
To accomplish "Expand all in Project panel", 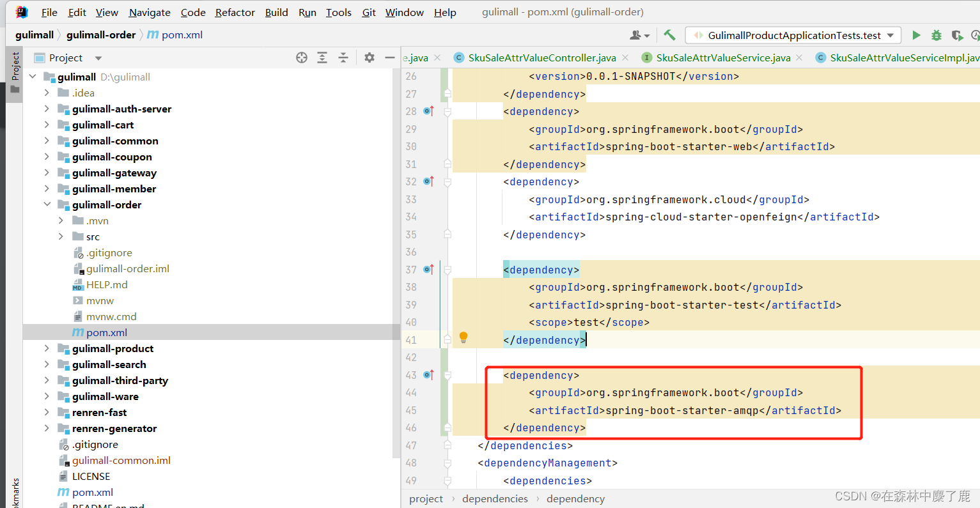I will [x=322, y=58].
